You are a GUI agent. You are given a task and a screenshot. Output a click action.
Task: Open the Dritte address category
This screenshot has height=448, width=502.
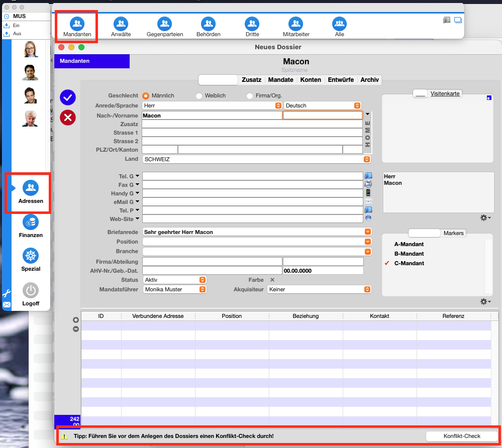252,27
